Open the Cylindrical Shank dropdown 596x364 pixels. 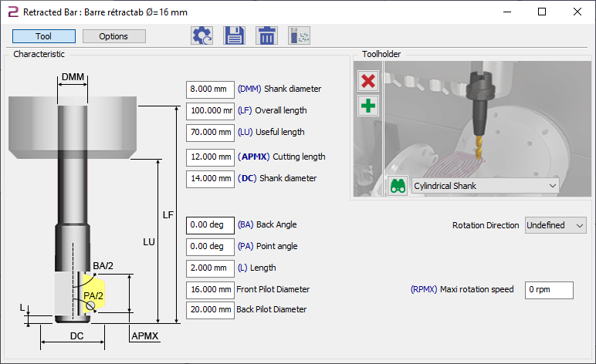click(x=485, y=186)
